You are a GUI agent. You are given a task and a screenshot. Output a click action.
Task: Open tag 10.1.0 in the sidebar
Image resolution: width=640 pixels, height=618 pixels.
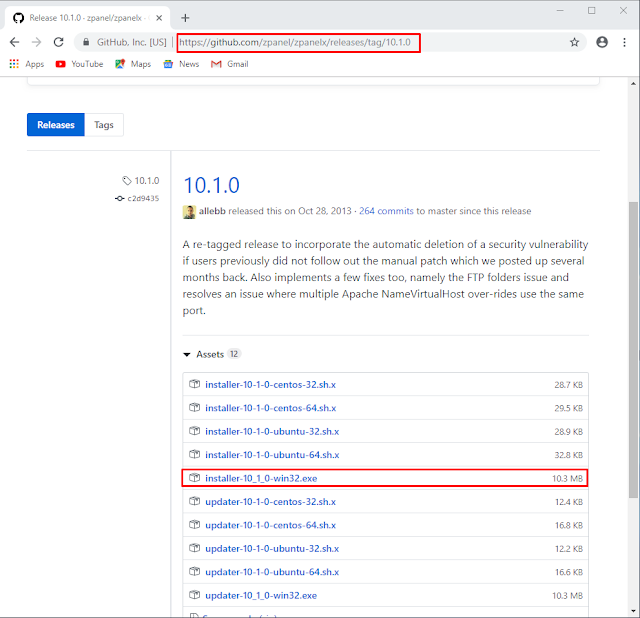141,180
